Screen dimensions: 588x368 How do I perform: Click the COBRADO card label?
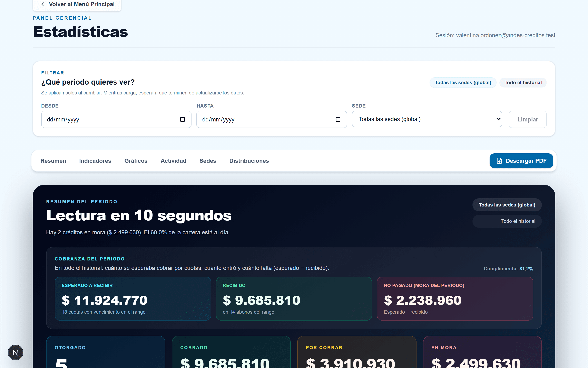pos(194,348)
